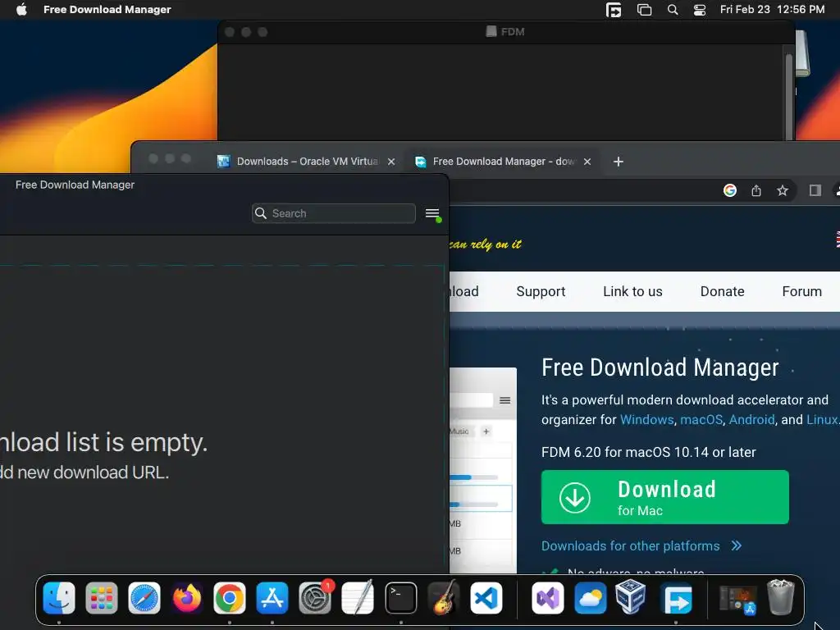Open a new Chrome tab
Image resolution: width=840 pixels, height=630 pixels.
(x=619, y=162)
